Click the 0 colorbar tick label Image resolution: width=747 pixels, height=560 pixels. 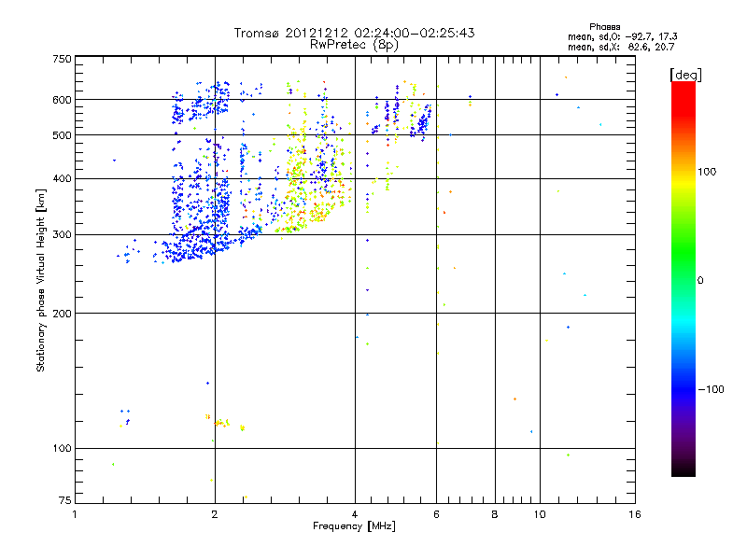pyautogui.click(x=701, y=280)
